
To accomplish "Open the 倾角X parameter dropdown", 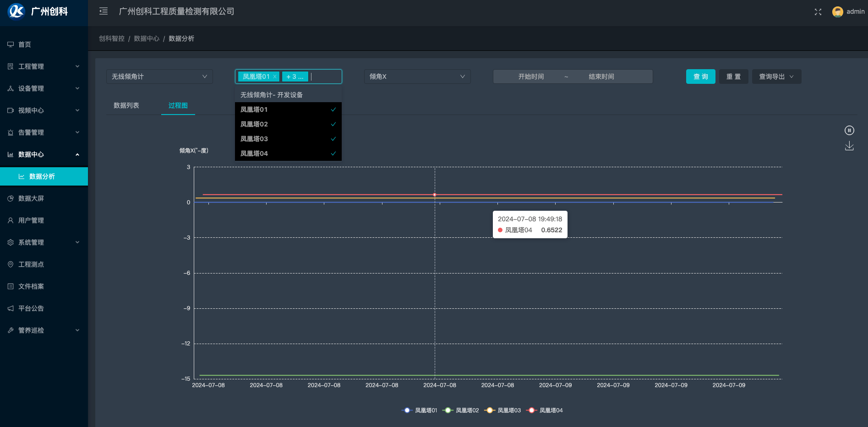I will (417, 77).
